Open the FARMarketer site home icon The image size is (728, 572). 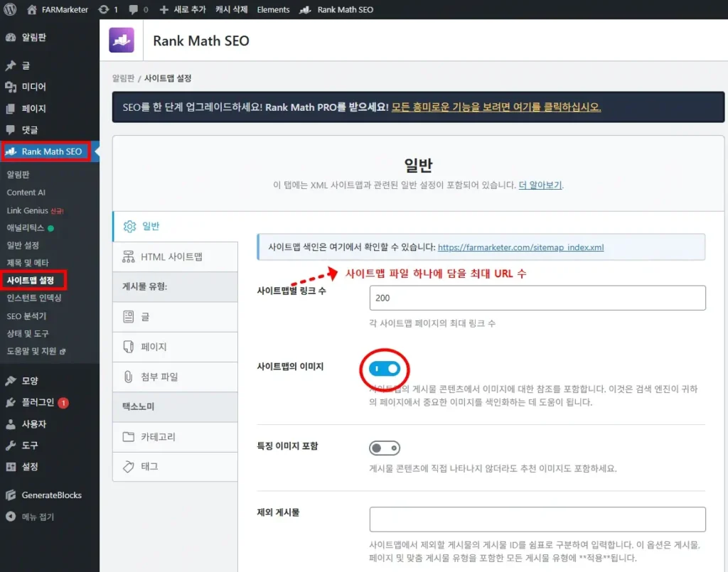(32, 10)
